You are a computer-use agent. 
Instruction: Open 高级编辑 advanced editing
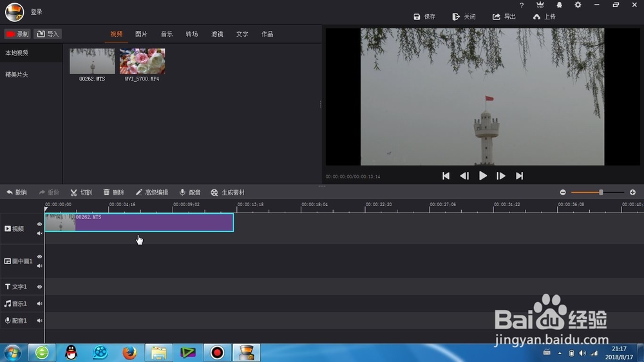(x=151, y=193)
